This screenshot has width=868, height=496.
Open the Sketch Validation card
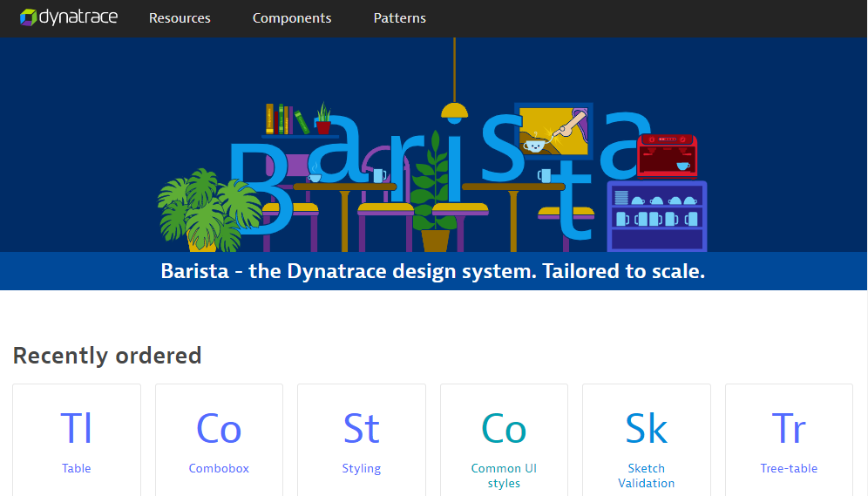coord(647,440)
